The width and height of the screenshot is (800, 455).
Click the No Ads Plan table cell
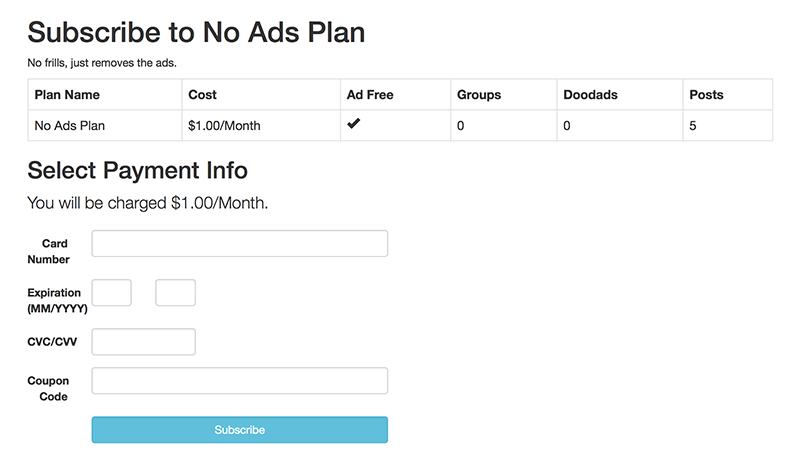click(70, 126)
